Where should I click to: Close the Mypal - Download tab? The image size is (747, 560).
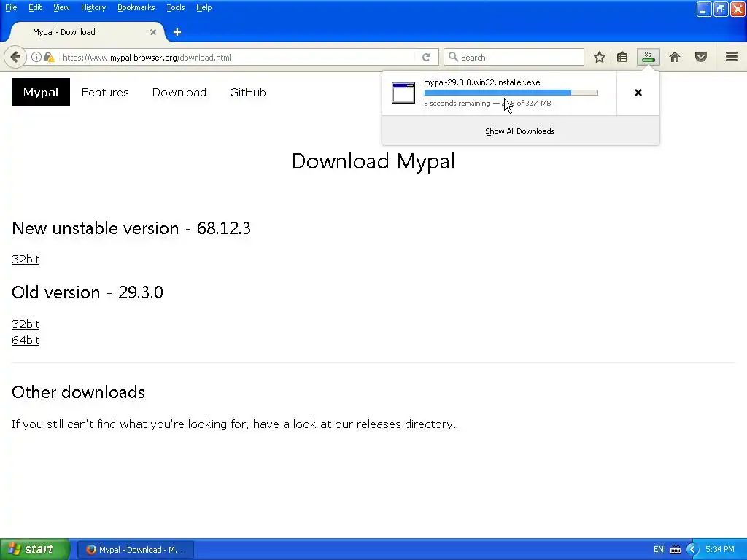click(153, 32)
